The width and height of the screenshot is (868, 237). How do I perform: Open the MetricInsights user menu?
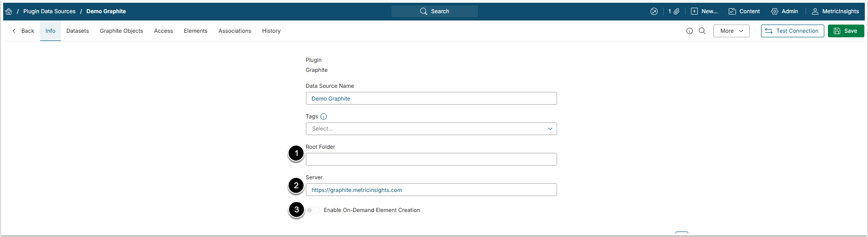[x=835, y=11]
